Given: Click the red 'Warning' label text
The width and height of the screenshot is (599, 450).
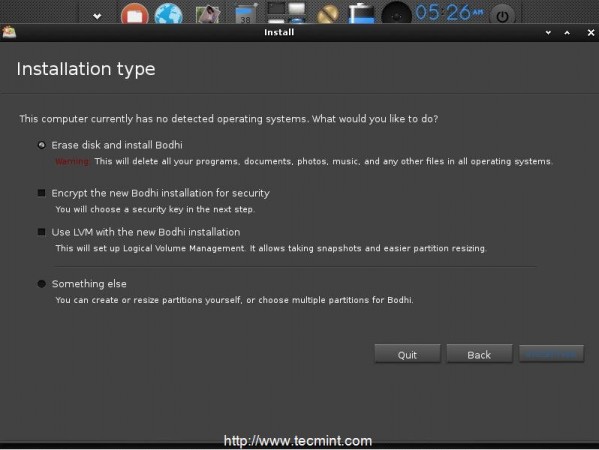Looking at the screenshot, I should point(72,162).
